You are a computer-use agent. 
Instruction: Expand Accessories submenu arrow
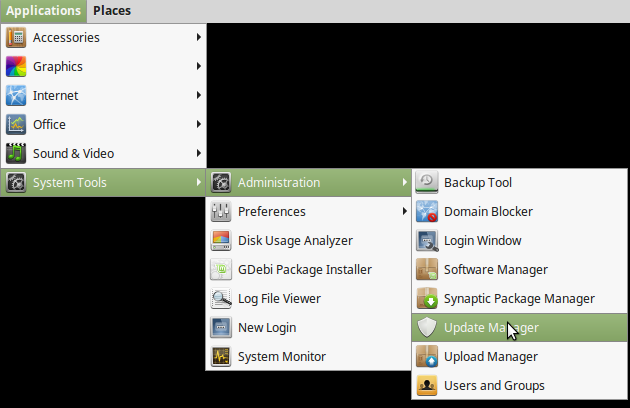198,37
